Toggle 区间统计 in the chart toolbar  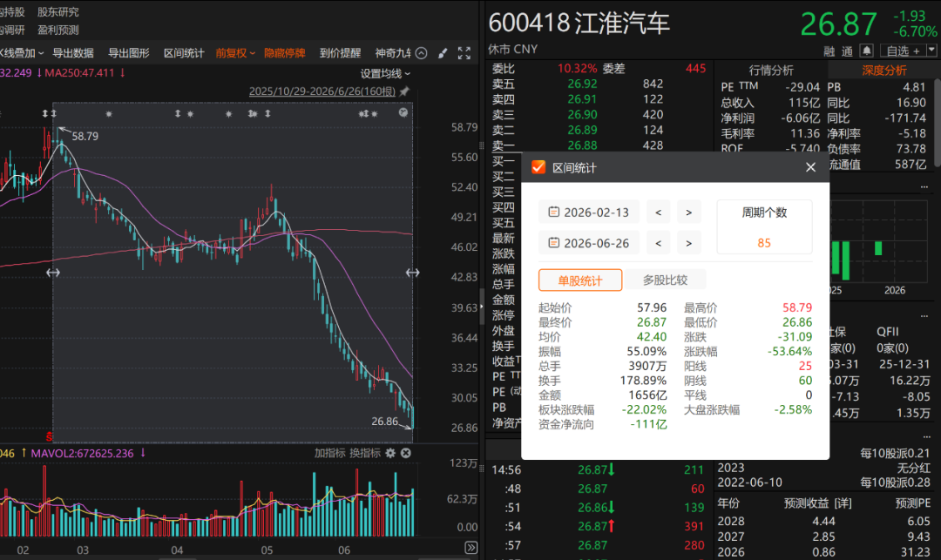coord(184,53)
